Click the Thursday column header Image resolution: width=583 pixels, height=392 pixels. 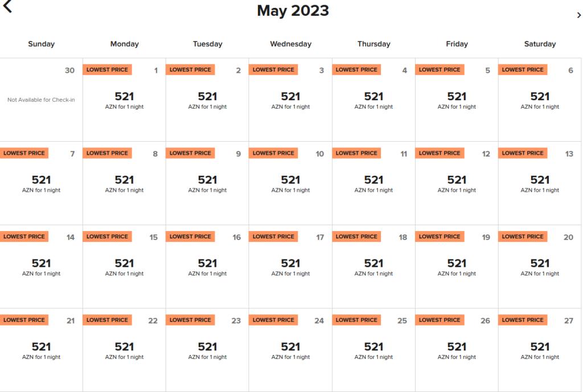373,44
